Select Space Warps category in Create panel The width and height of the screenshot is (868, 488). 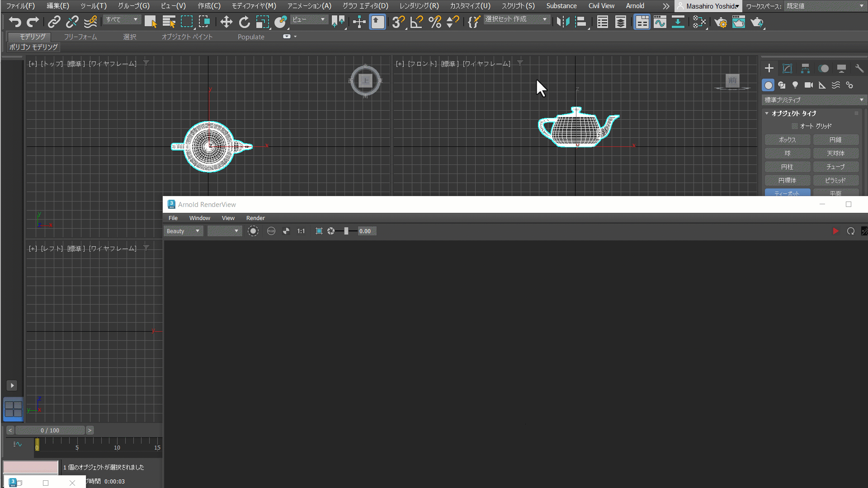coord(836,85)
